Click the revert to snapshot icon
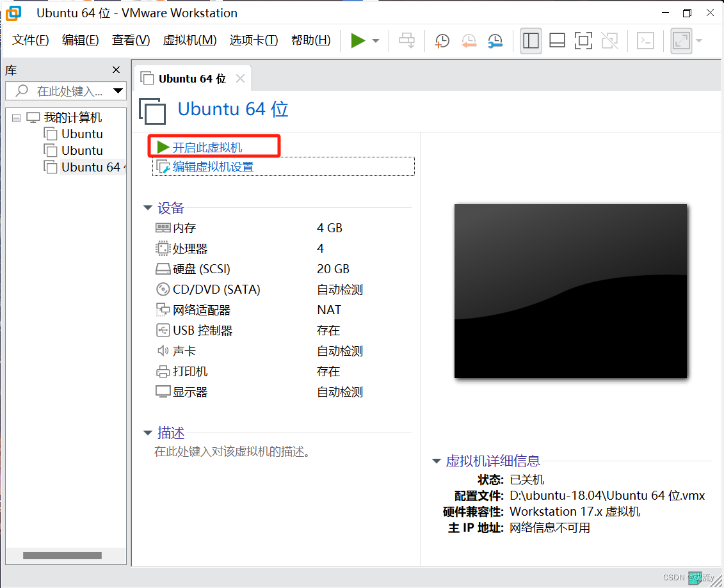This screenshot has width=724, height=588. 469,40
